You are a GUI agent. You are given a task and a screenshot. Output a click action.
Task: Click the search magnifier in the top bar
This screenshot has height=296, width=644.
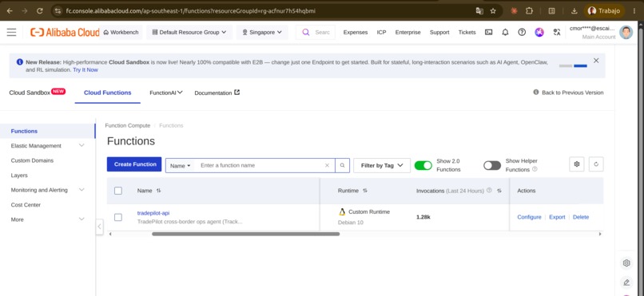(x=305, y=33)
